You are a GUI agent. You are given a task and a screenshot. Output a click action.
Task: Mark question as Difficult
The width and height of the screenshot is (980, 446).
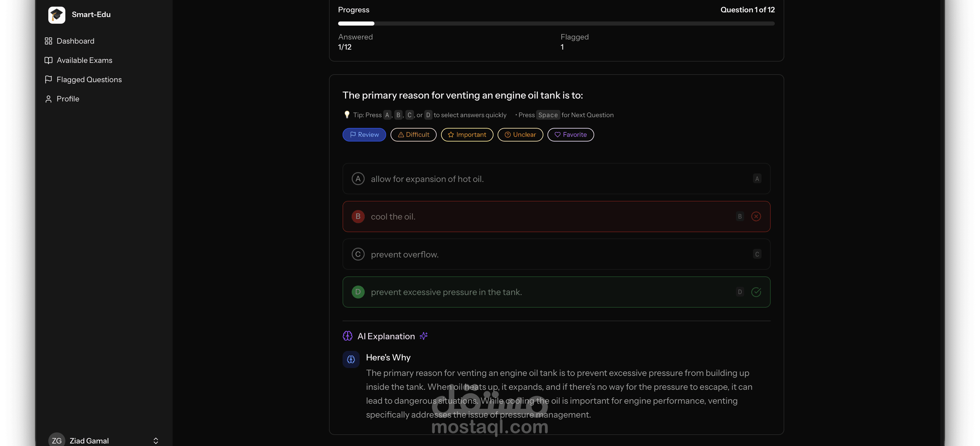point(413,135)
